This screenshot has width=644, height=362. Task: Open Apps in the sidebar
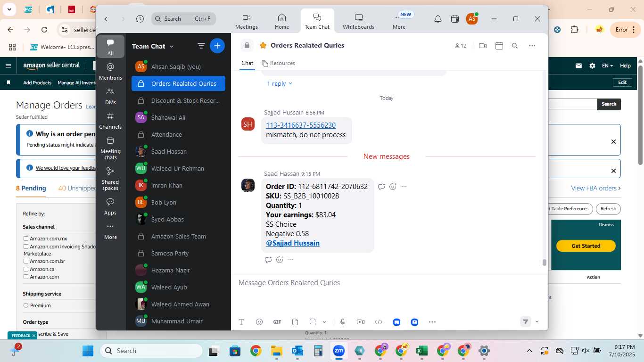[x=111, y=206]
